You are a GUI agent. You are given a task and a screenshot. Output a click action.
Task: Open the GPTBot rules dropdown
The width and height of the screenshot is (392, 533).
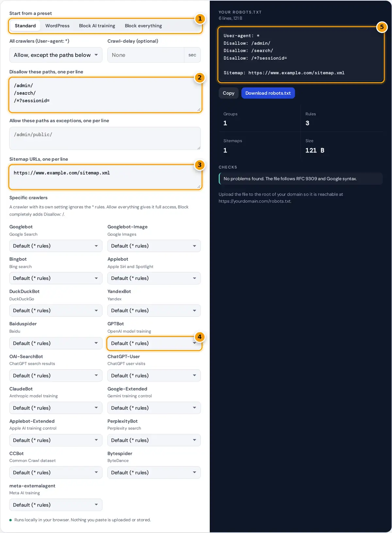coord(154,343)
